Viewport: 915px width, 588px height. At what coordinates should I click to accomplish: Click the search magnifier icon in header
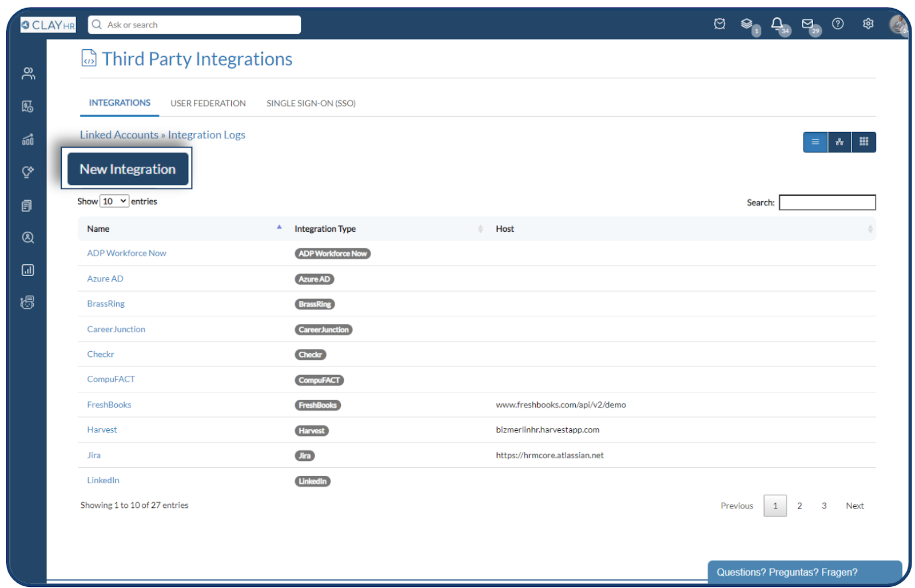click(x=97, y=25)
